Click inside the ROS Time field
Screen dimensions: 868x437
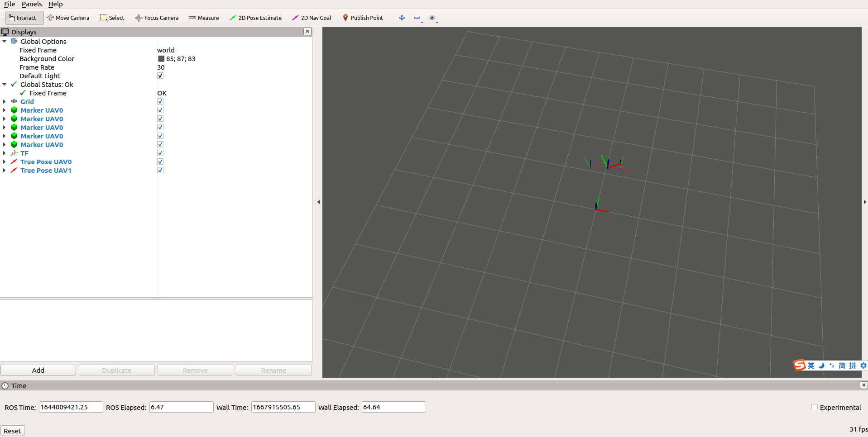tap(70, 407)
